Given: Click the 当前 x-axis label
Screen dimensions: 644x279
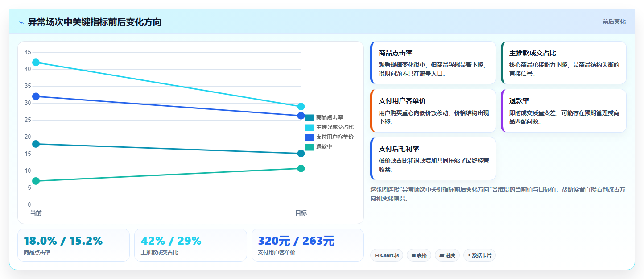Looking at the screenshot, I should click(36, 213).
